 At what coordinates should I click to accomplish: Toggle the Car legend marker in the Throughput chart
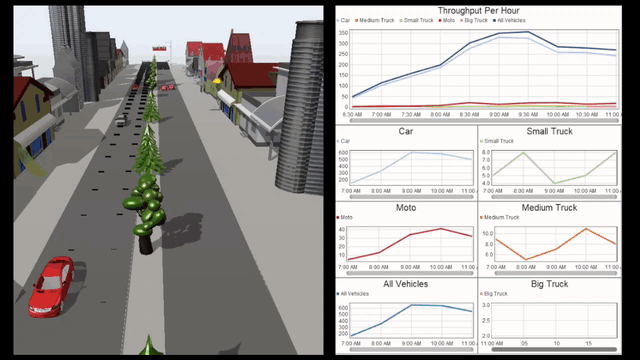click(x=338, y=20)
